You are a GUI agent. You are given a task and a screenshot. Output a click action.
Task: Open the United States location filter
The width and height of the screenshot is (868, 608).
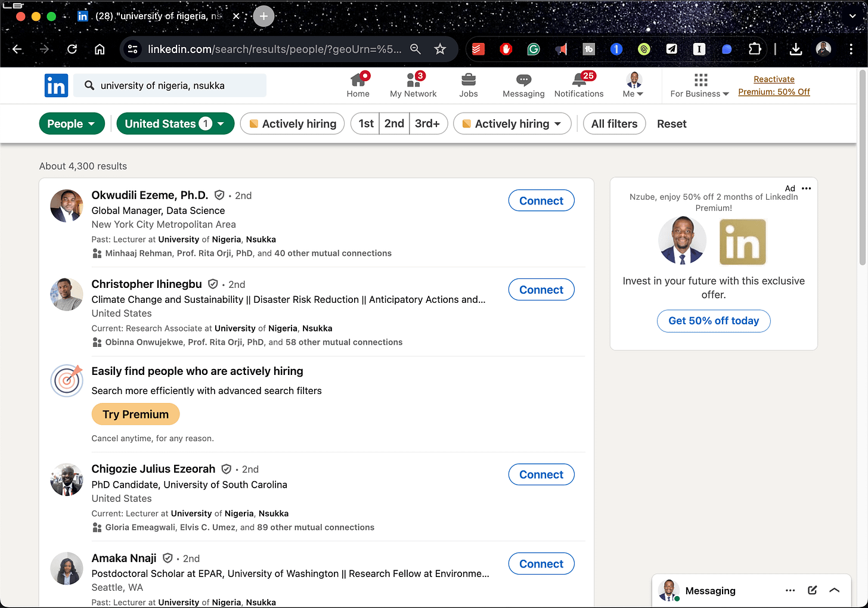coord(175,123)
